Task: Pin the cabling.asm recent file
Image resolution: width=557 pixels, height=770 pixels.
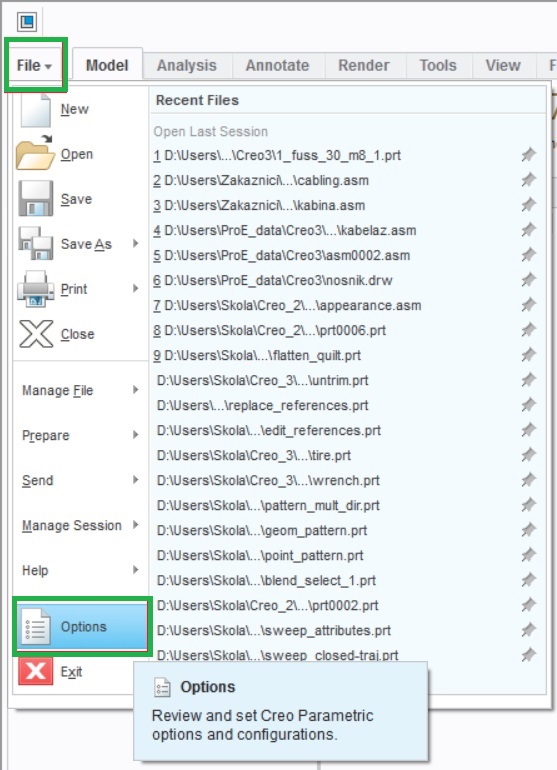Action: tap(529, 180)
